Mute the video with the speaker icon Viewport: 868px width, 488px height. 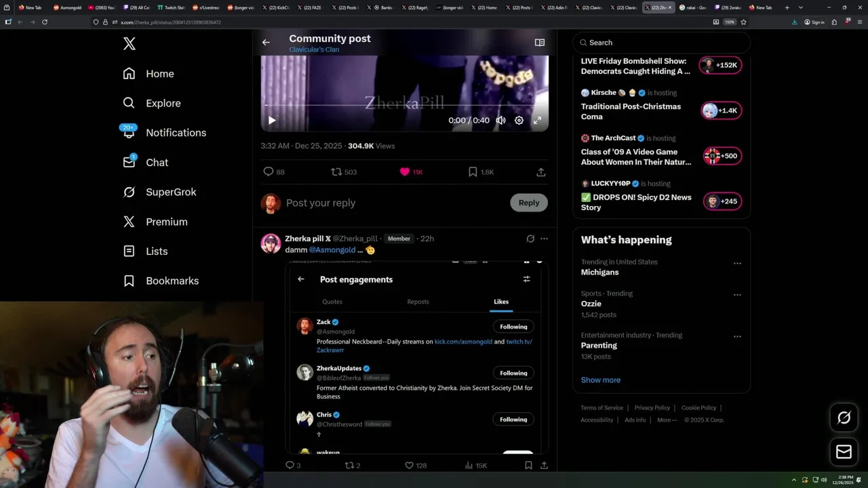(500, 120)
